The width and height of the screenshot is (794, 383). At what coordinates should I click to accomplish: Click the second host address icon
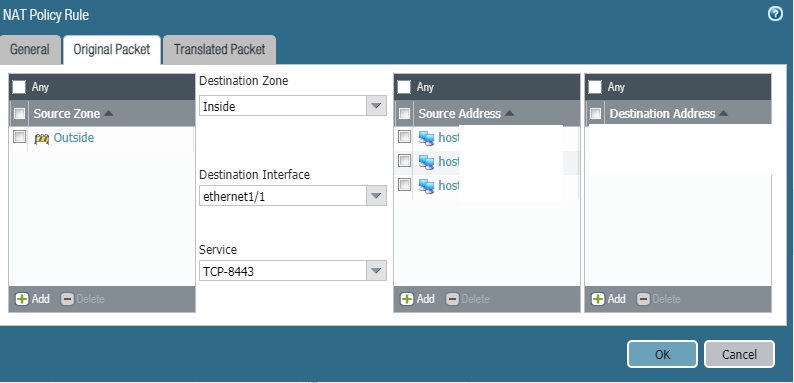click(426, 162)
